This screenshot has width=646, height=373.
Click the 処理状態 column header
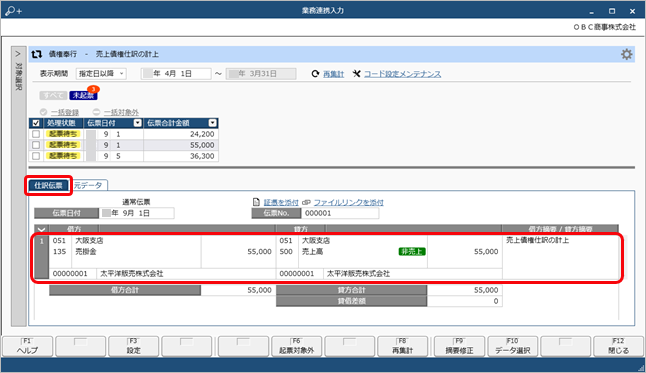(x=63, y=123)
